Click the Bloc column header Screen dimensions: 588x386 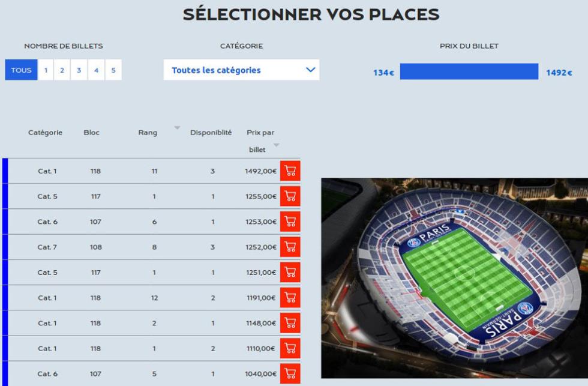(x=91, y=133)
